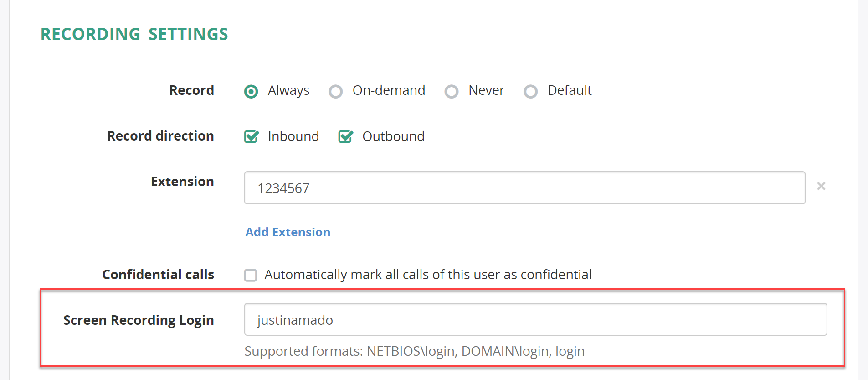Viewport: 868px width, 380px height.
Task: Remove extension 1234567 with the X icon
Action: pos(821,186)
